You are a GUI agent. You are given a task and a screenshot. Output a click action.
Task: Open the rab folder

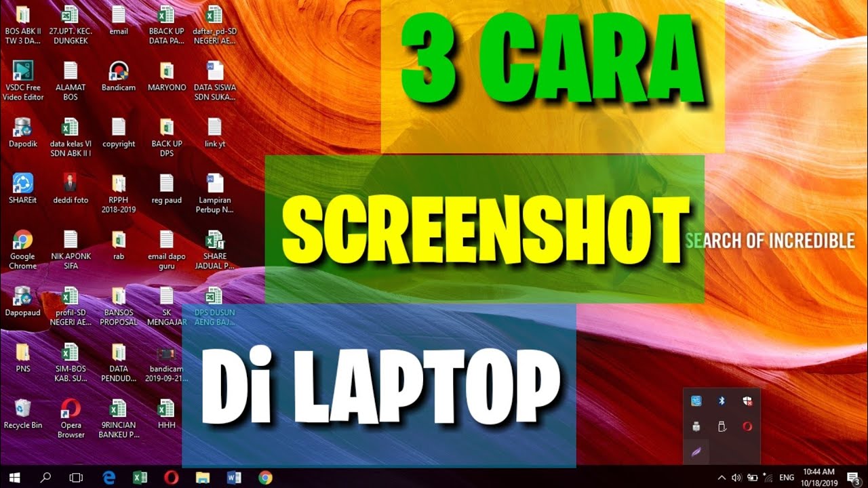click(119, 245)
